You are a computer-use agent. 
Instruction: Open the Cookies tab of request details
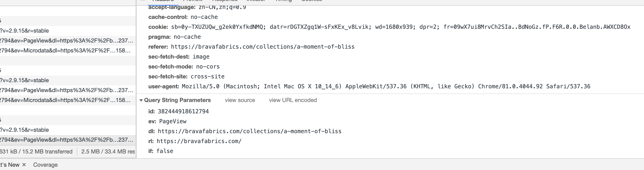tap(311, 1)
